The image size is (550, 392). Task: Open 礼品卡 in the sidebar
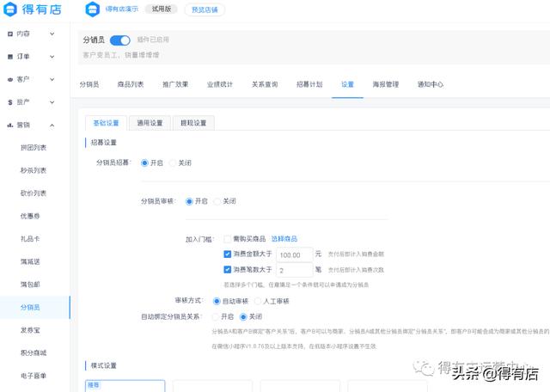(x=30, y=239)
